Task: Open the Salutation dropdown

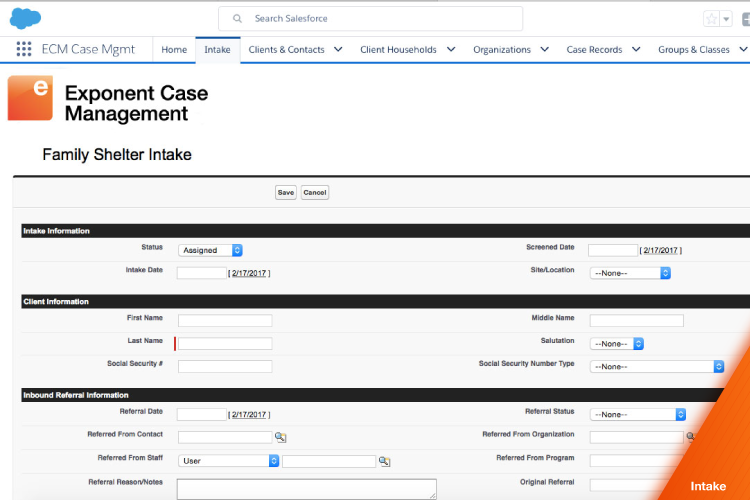Action: (x=617, y=344)
